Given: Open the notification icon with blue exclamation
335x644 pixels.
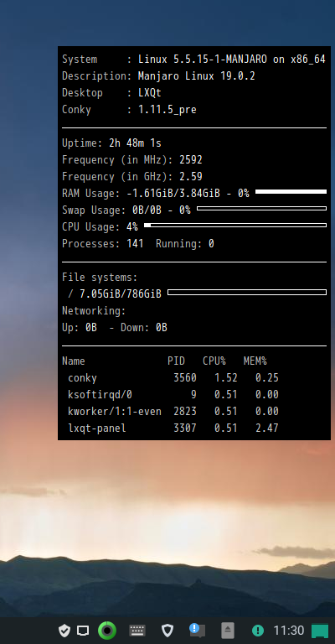Looking at the screenshot, I should click(197, 630).
